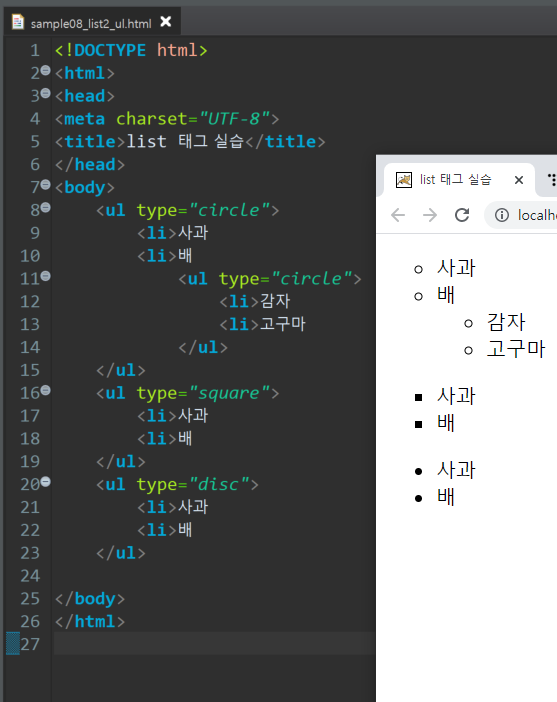Click 사과 in the square bullet list
Viewport: 557px width, 702px height.
click(456, 396)
